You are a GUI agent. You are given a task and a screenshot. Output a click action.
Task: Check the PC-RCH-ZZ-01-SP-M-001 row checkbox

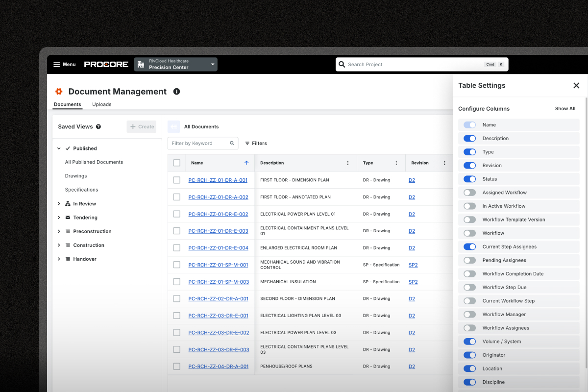tap(177, 265)
